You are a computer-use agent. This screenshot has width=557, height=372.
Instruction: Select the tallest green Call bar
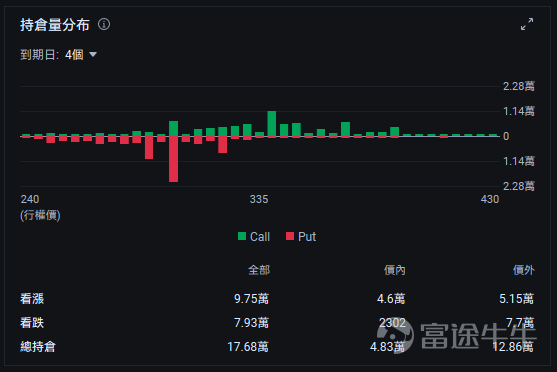coord(272,123)
